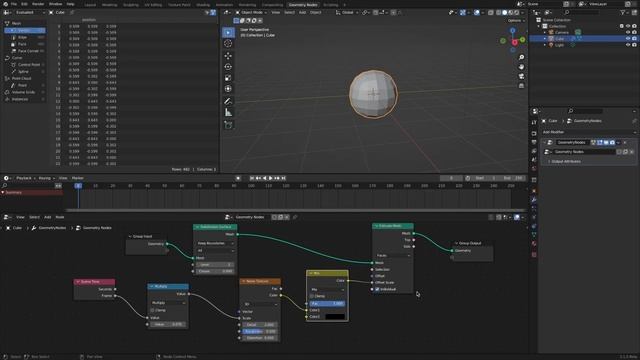
Task: Open the Multiply operation dropdown in Math node
Action: [168, 303]
